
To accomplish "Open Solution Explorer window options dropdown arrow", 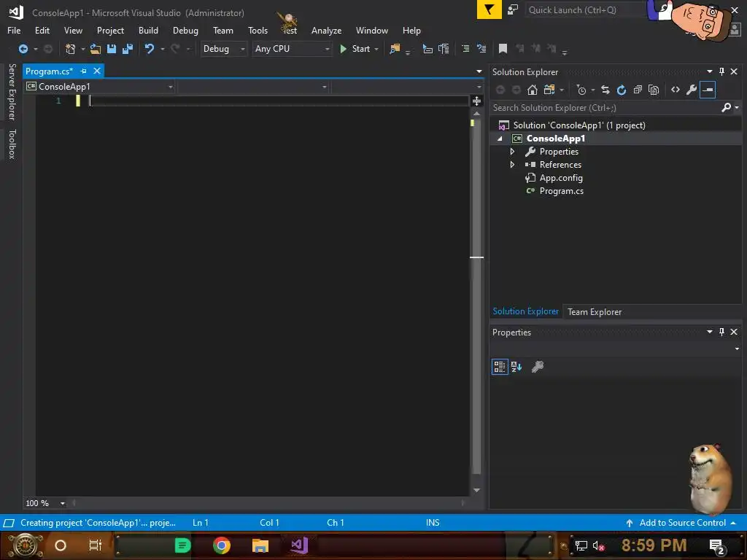I will coord(709,71).
